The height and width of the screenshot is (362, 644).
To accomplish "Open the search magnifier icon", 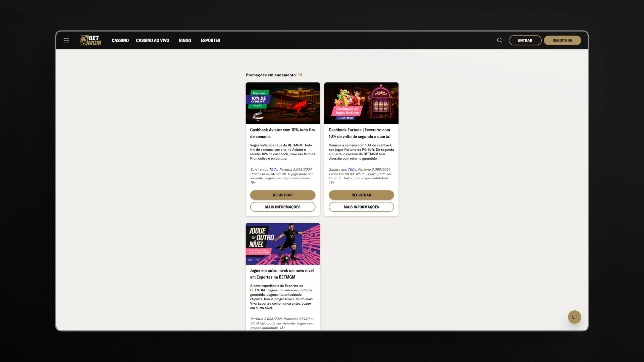I will (x=499, y=40).
